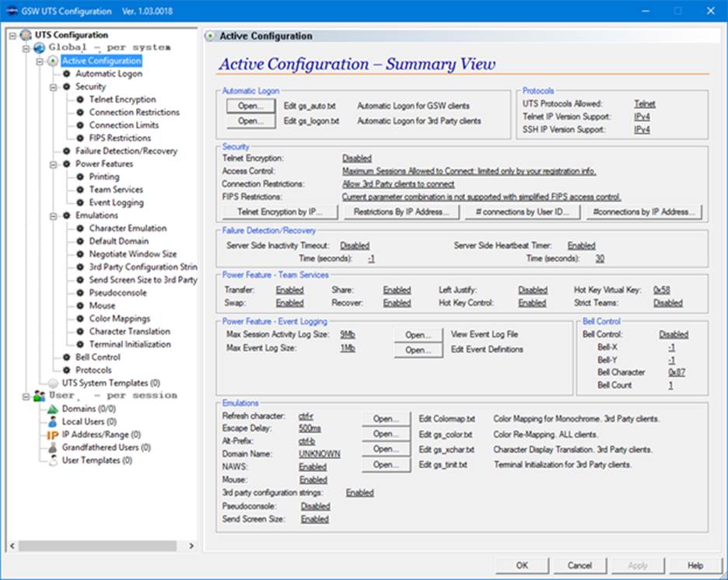Click the FIPS Restrictions gear icon
The width and height of the screenshot is (728, 580).
80,138
